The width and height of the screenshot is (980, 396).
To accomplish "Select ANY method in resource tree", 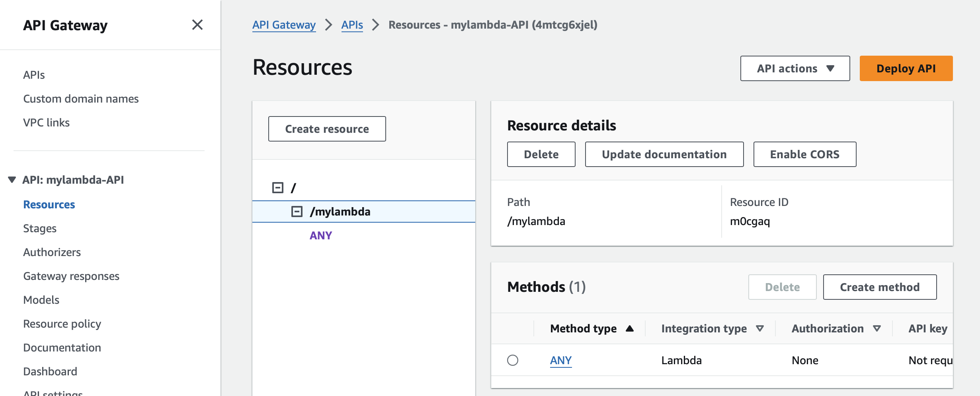I will coord(321,235).
